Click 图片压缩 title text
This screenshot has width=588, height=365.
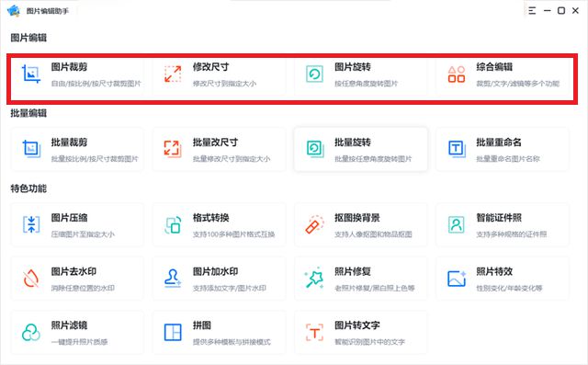(70, 218)
